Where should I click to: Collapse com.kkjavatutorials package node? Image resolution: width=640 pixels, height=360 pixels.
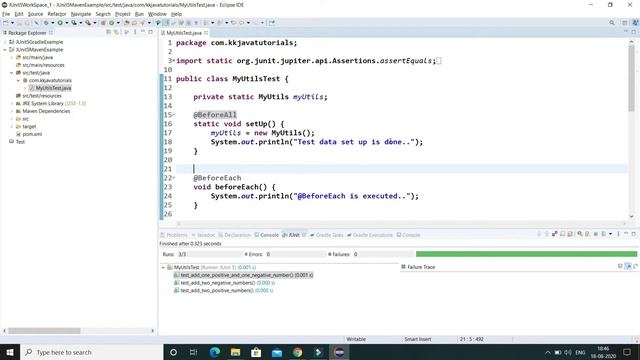point(18,80)
